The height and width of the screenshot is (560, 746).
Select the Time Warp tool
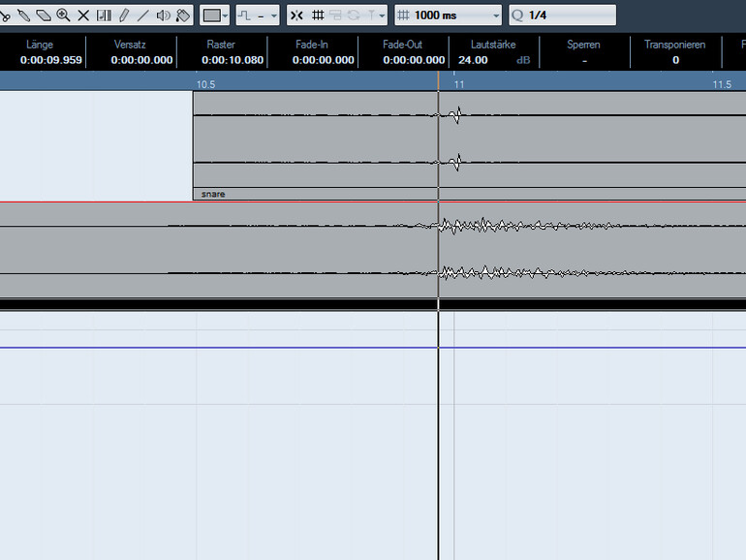104,16
